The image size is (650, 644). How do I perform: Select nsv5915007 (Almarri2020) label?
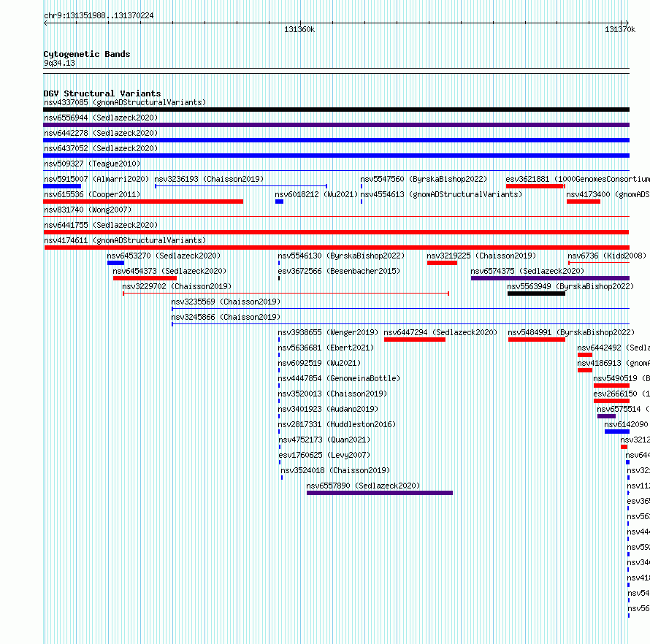pos(96,179)
